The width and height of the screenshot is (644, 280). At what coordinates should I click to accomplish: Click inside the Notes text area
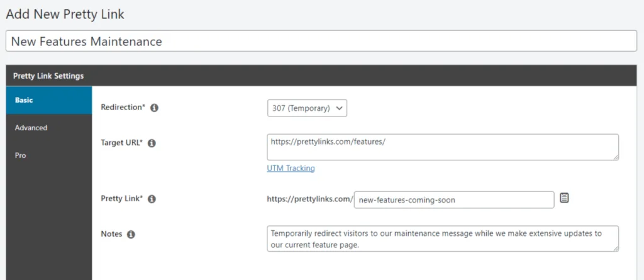tap(442, 239)
